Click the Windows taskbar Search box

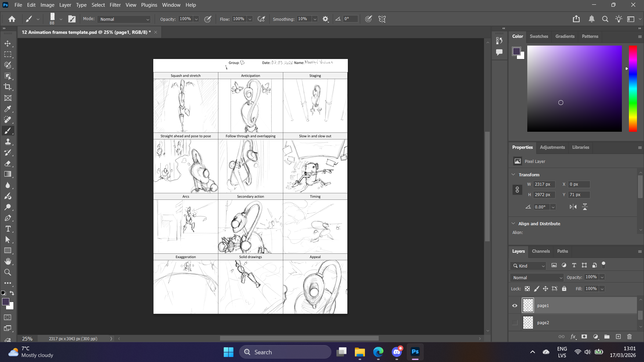click(285, 352)
